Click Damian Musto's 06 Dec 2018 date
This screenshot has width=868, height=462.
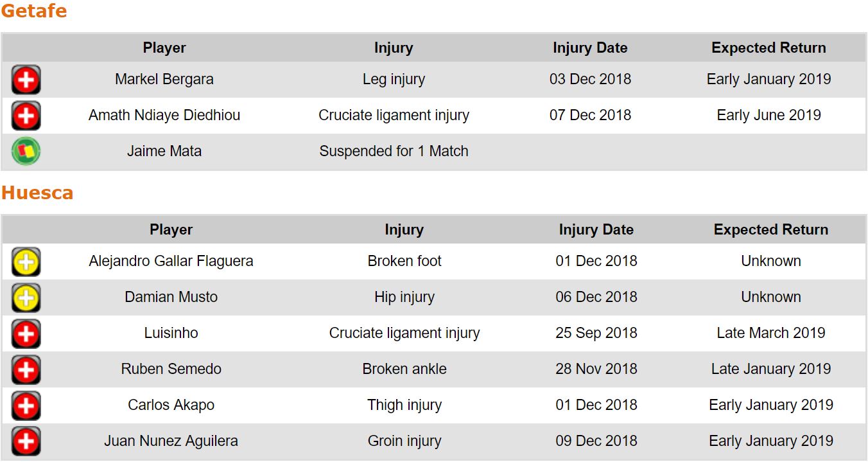(x=596, y=297)
